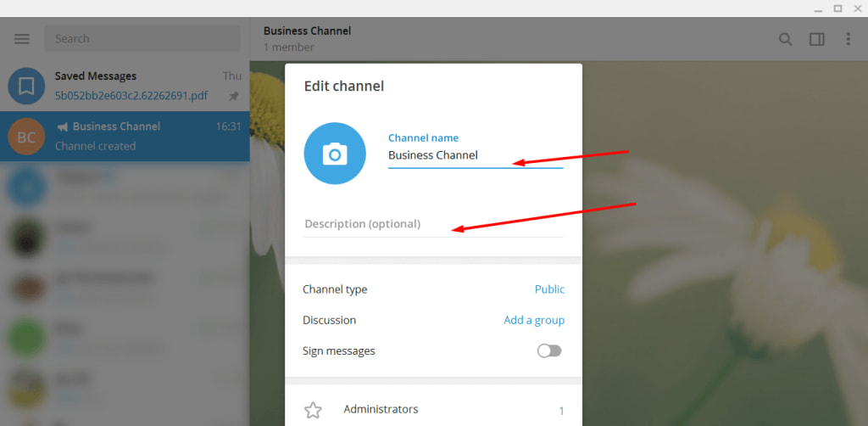The width and height of the screenshot is (868, 426).
Task: Click the 5b052bb2e603c2.62262691.pdf file preview
Action: (131, 96)
